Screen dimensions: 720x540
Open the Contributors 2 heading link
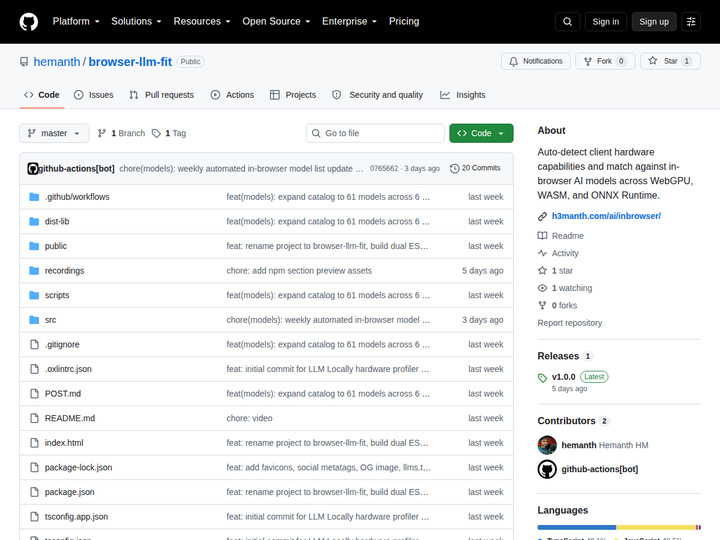click(x=573, y=421)
